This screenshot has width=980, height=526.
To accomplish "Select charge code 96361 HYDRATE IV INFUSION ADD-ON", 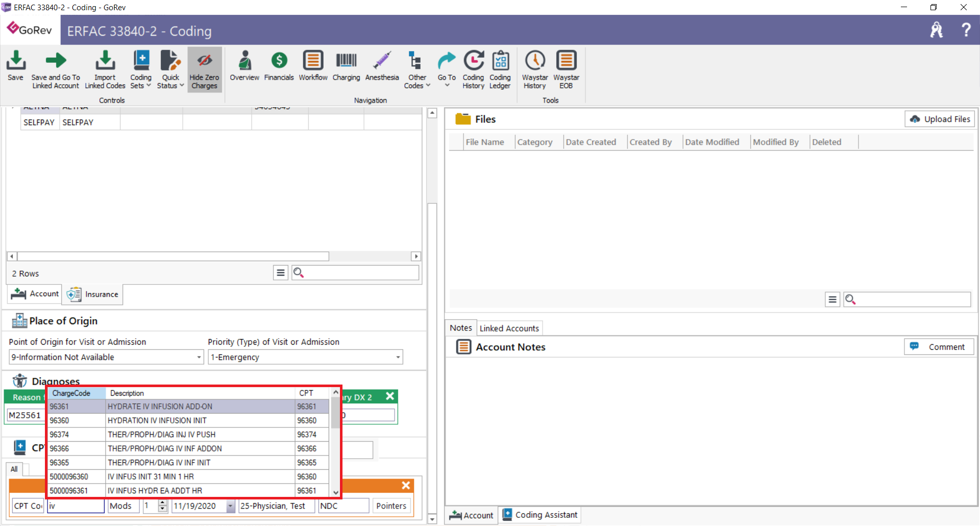I will pyautogui.click(x=189, y=407).
